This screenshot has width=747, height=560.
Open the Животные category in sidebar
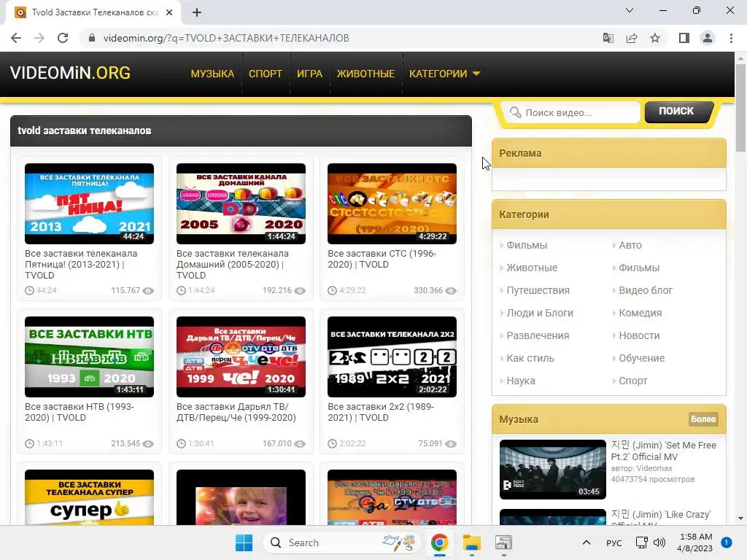coord(532,268)
